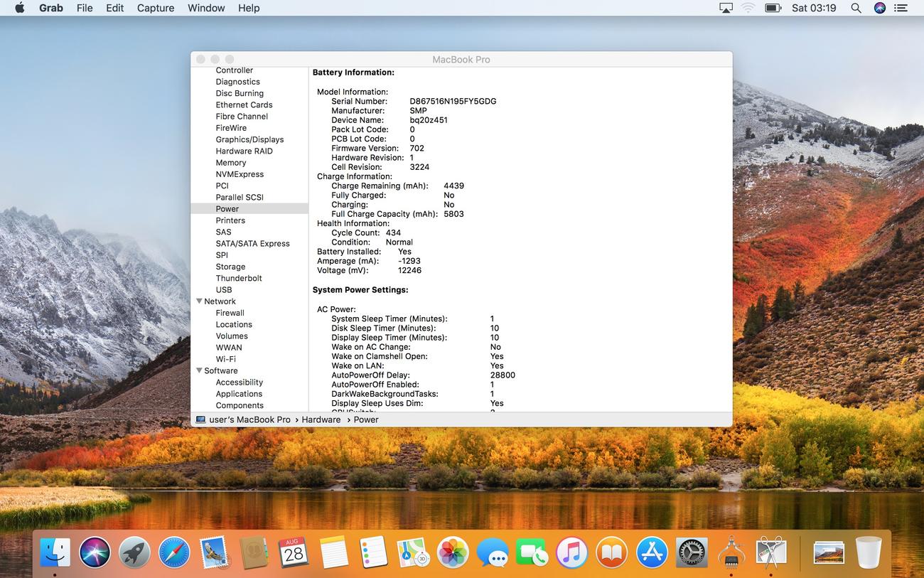Click System Information chip icon in Dock
The height and width of the screenshot is (578, 924).
click(x=731, y=552)
